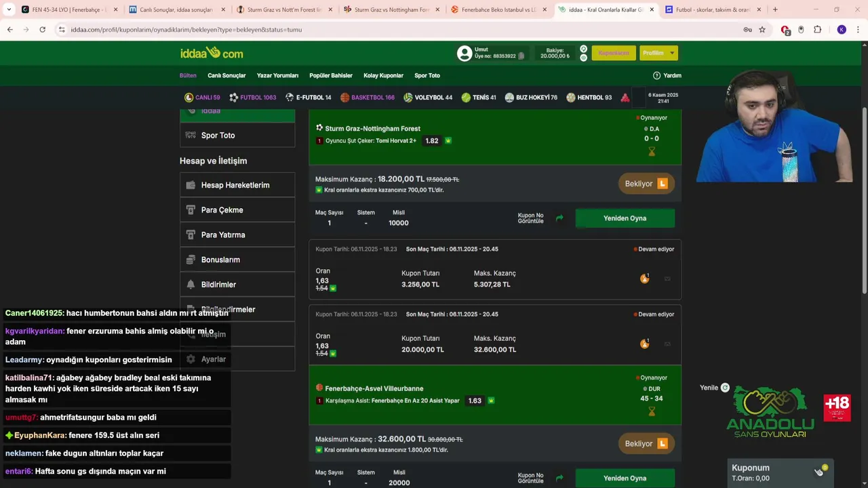Click the crown icon next to 1.82 odds
This screenshot has width=868, height=488.
pos(448,141)
